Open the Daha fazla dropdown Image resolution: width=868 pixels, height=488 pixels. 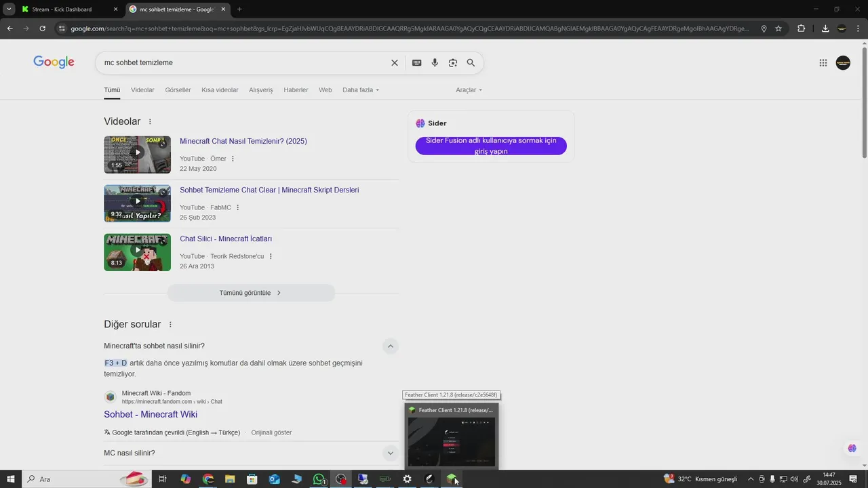coord(361,90)
